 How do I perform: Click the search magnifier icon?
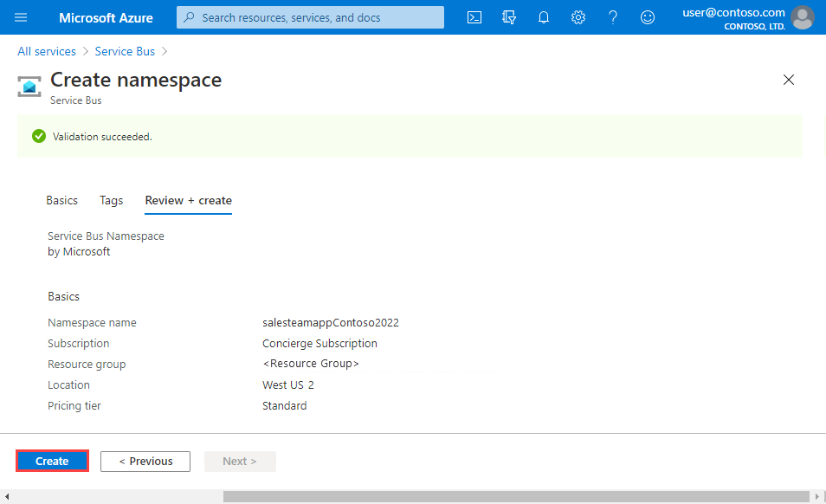click(x=189, y=17)
